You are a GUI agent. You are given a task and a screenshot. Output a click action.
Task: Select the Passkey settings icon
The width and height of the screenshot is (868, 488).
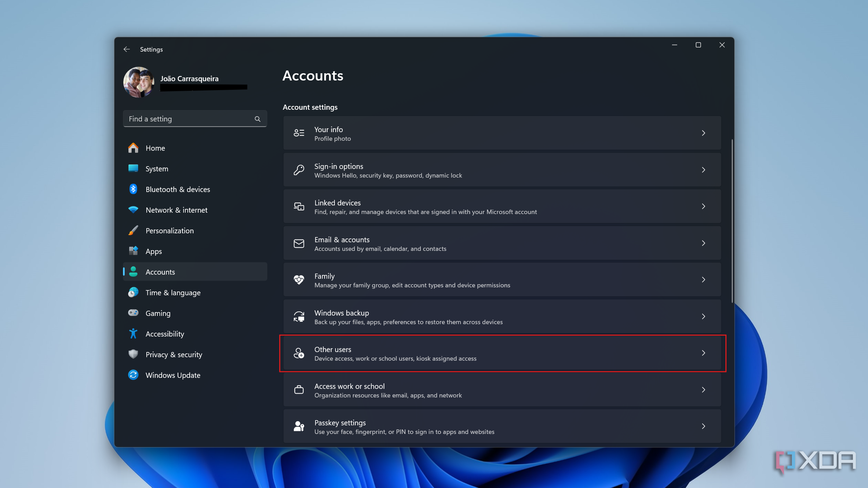coord(299,426)
